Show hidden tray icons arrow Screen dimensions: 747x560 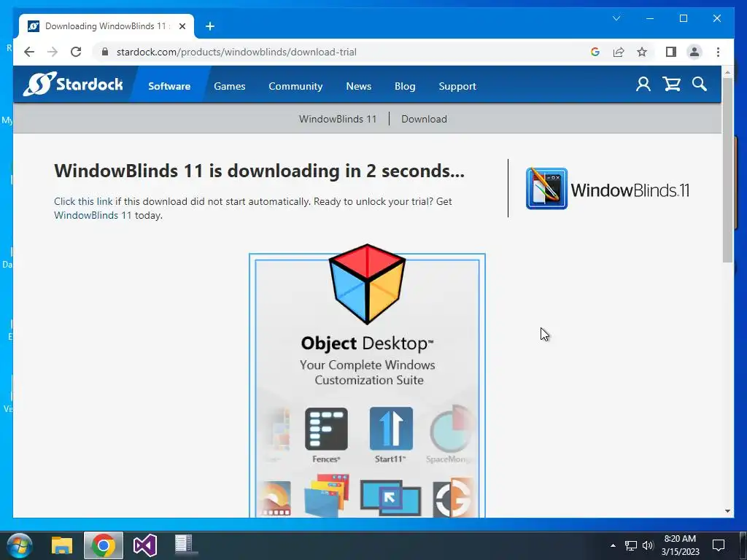pos(613,545)
